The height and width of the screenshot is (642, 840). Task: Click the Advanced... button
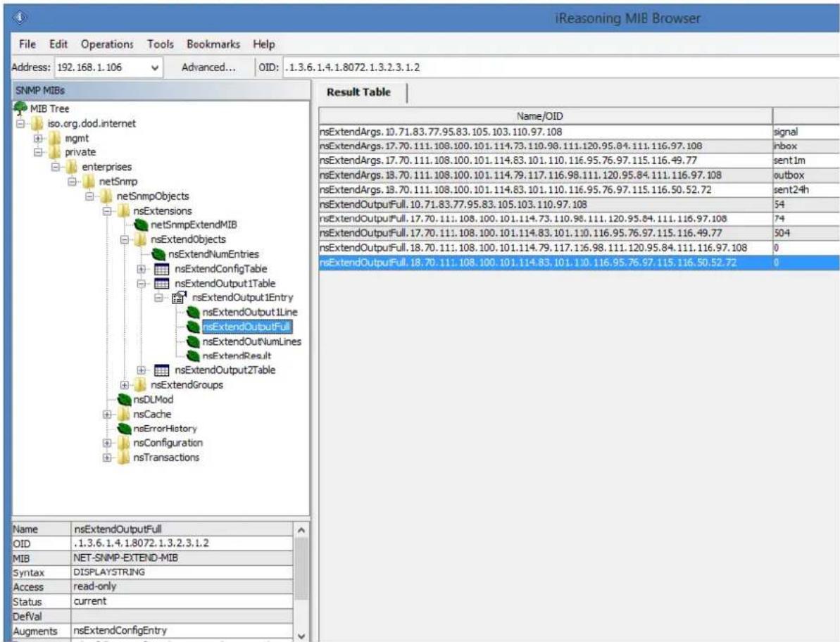208,68
